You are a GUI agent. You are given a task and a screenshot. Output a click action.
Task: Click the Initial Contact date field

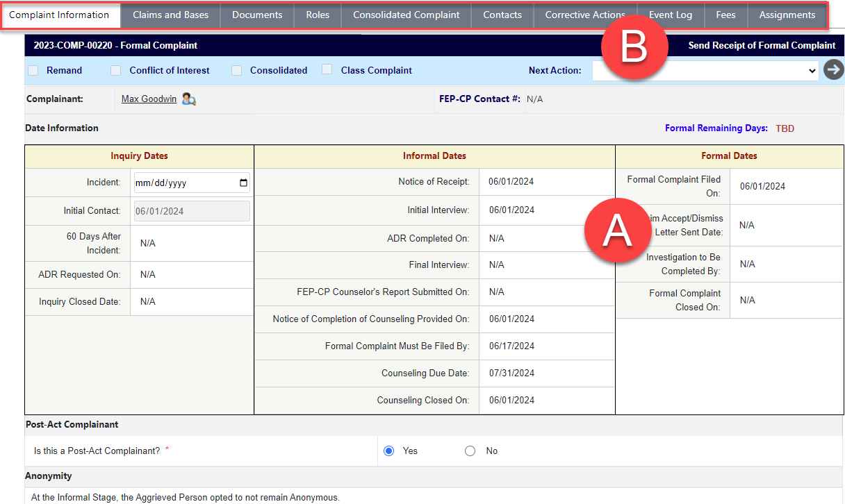pos(192,211)
